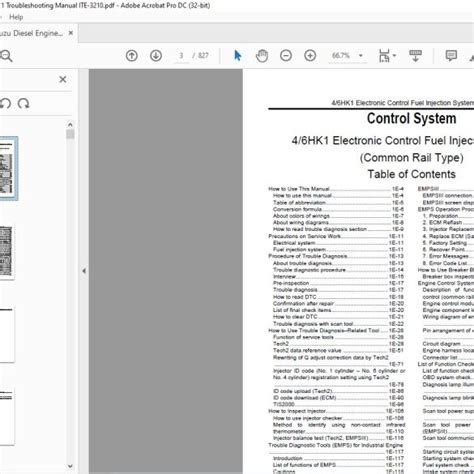Click '1. Preparation' in right column
Screen dimensions: 474x474
tap(440, 216)
